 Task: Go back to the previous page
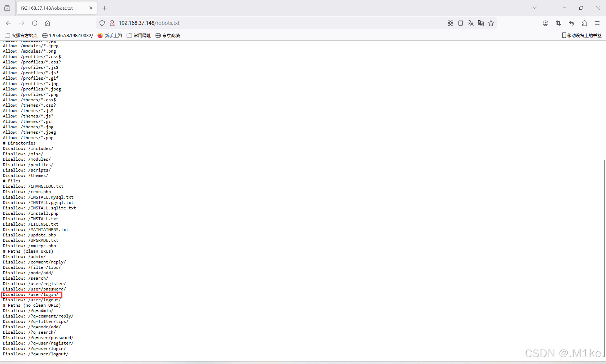[x=9, y=23]
